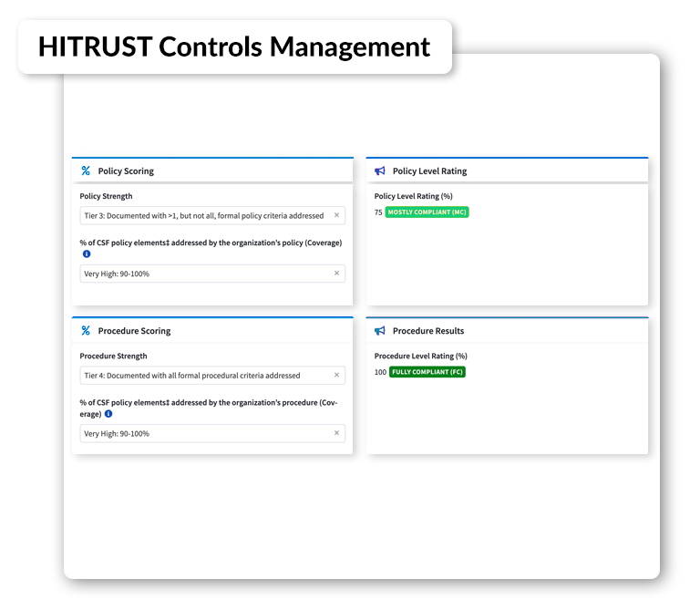
Task: Click the megaphone icon beside Procedure Results
Action: [x=380, y=330]
